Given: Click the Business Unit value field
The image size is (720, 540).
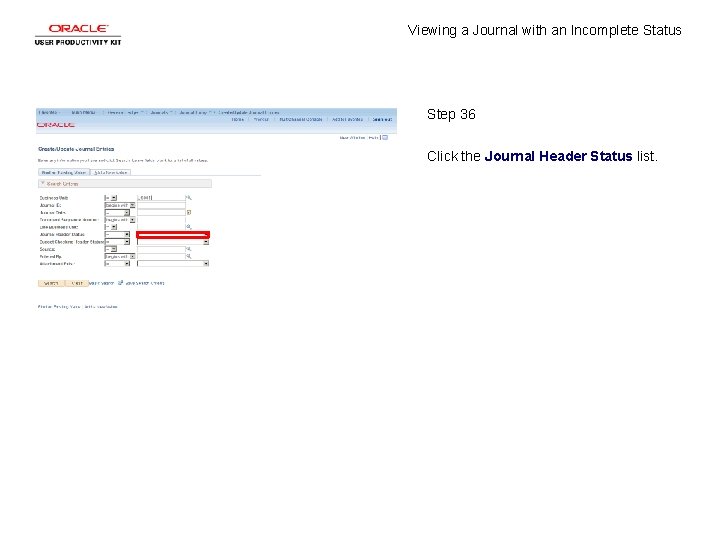Looking at the screenshot, I should coord(161,197).
